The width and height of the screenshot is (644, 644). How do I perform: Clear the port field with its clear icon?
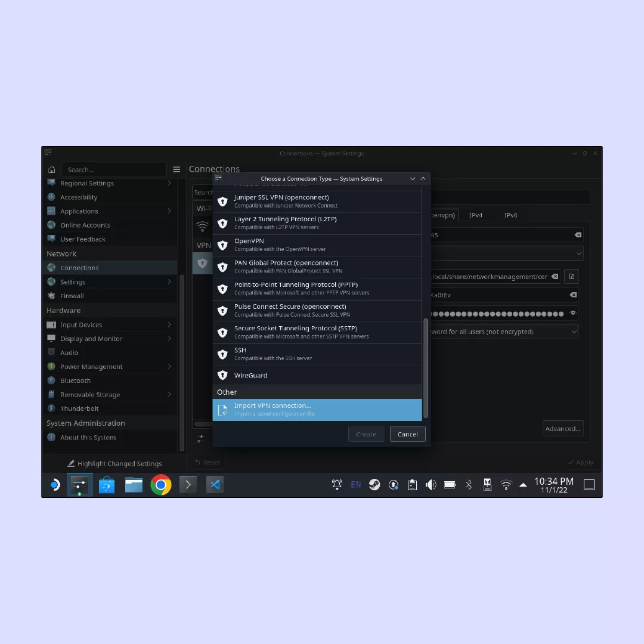[x=577, y=234]
